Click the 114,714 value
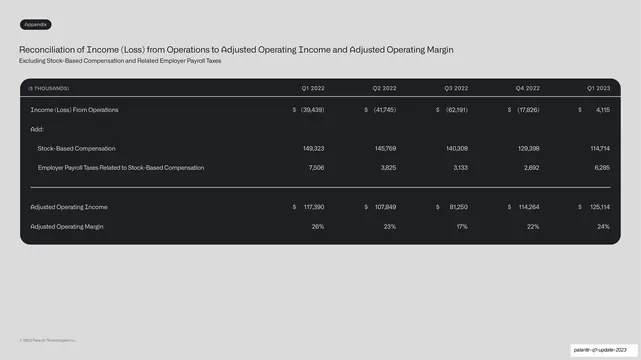Viewport: 641px width, 360px height. tap(600, 149)
